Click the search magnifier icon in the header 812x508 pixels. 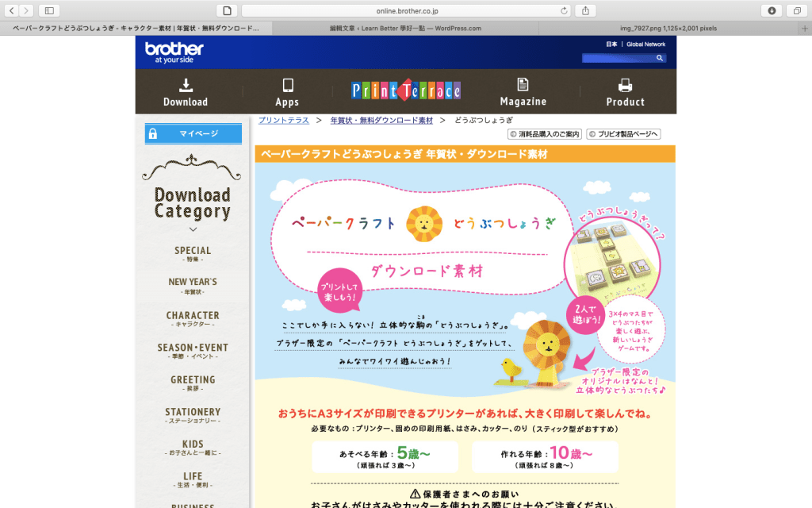(x=661, y=58)
